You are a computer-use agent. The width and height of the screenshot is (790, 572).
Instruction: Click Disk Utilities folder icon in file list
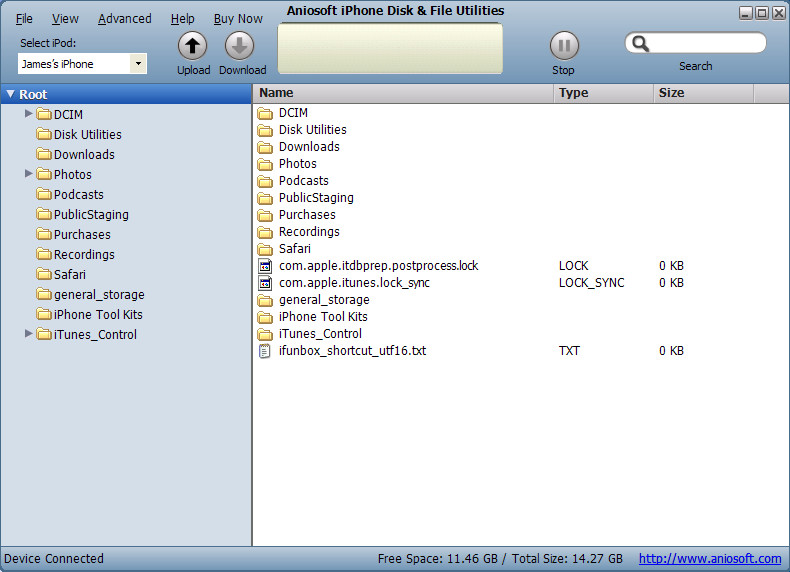[x=265, y=130]
